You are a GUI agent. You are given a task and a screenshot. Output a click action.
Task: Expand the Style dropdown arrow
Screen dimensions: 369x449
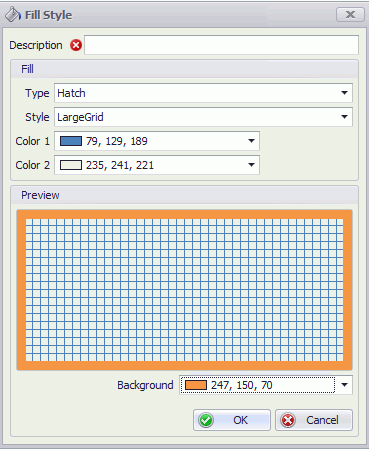[345, 117]
